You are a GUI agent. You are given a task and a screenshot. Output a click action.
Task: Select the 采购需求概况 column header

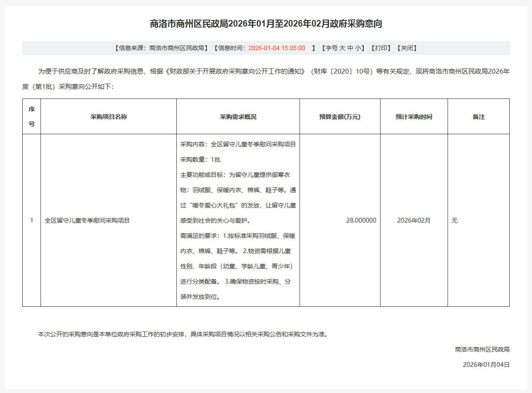pos(238,117)
